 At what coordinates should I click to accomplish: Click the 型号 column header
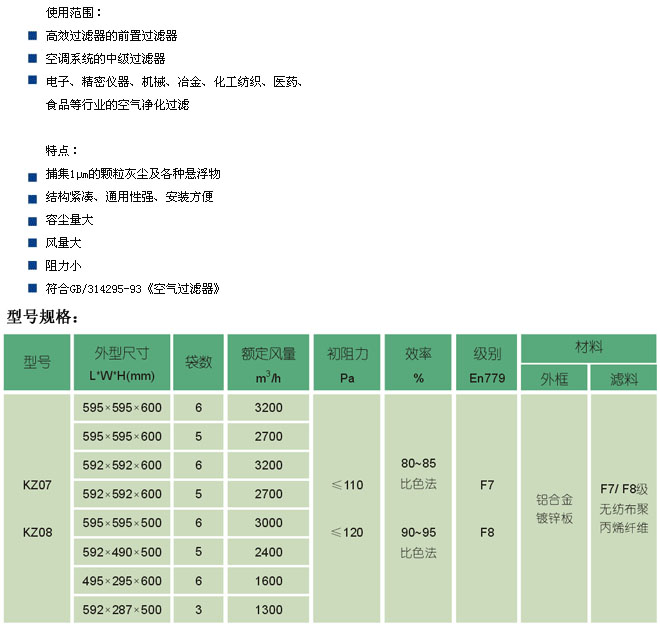coord(37,362)
